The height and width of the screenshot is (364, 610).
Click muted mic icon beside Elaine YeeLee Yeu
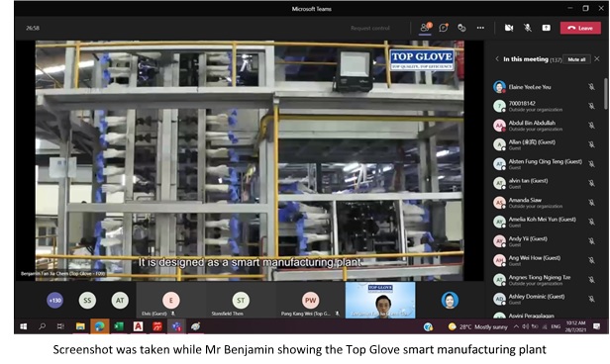(x=591, y=87)
